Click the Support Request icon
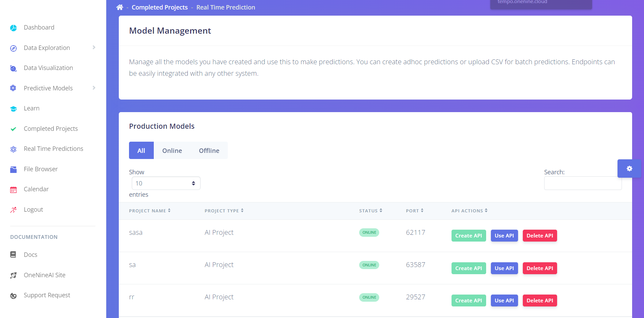Viewport: 644px width, 318px height. pos(13,296)
